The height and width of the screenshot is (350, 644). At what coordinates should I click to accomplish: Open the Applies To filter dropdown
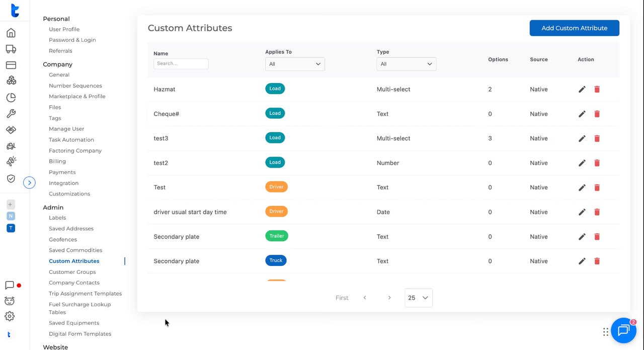point(295,64)
